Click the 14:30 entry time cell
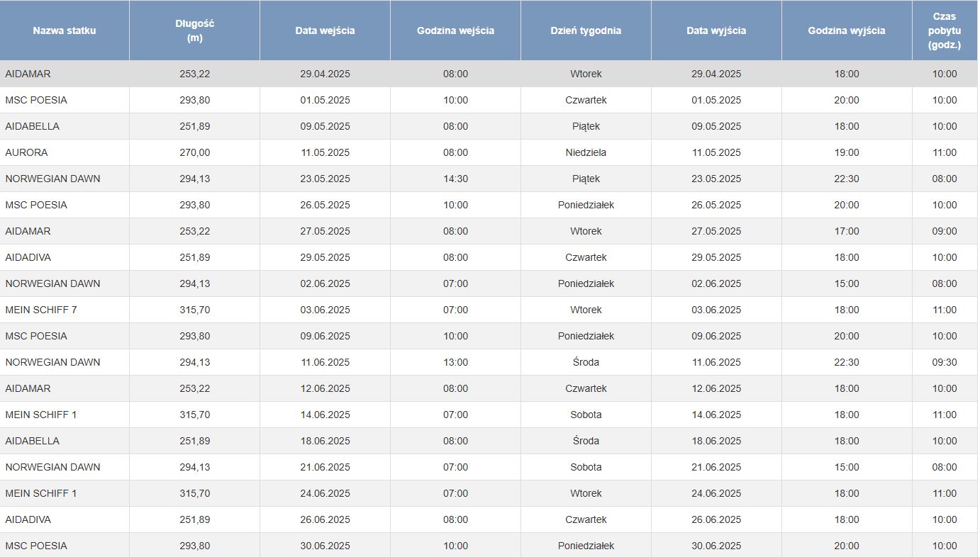The image size is (980, 557). point(455,179)
